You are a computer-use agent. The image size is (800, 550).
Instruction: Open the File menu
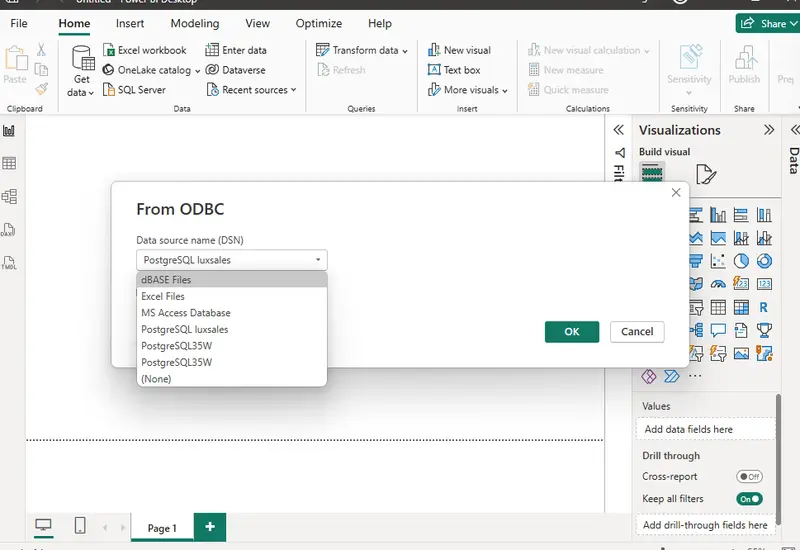click(x=19, y=23)
